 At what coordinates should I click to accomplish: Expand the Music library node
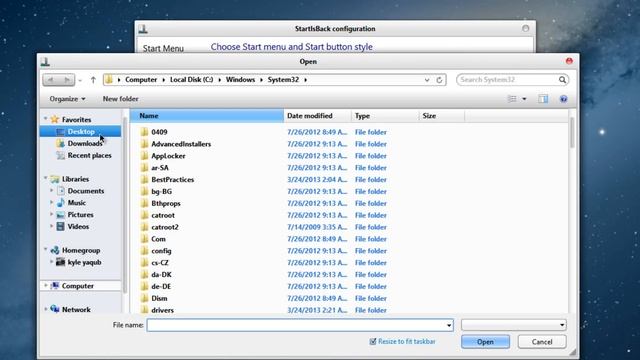pyautogui.click(x=52, y=202)
